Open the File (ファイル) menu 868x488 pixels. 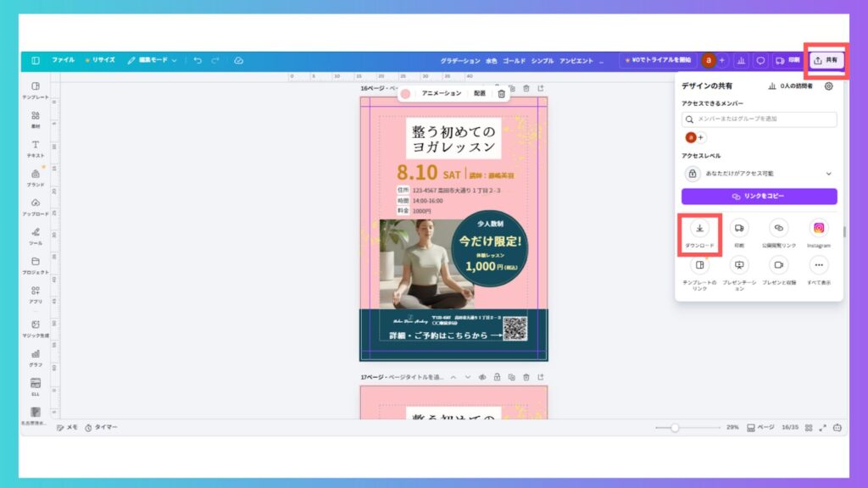point(63,60)
